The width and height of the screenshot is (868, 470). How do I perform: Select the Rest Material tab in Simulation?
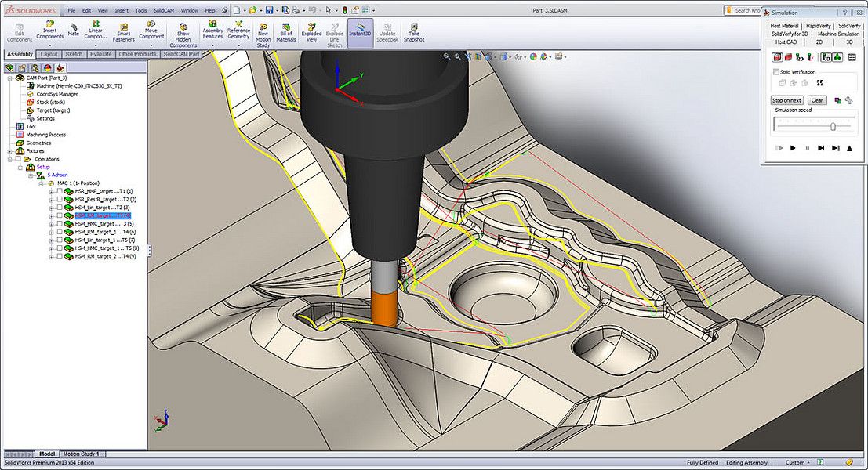[x=784, y=26]
